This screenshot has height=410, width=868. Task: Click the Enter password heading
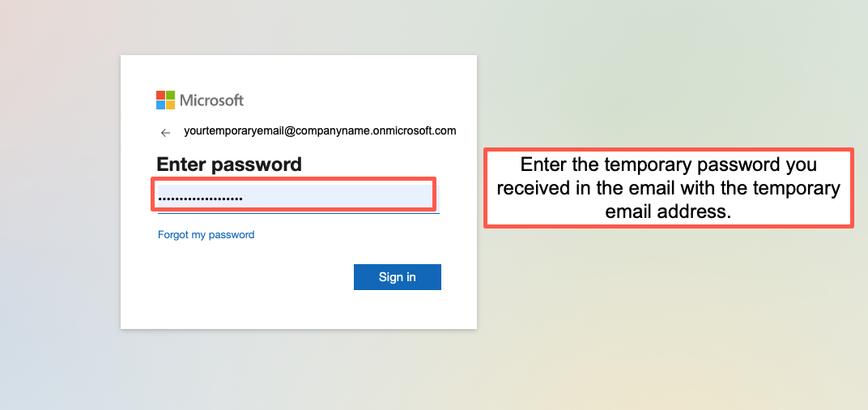228,164
